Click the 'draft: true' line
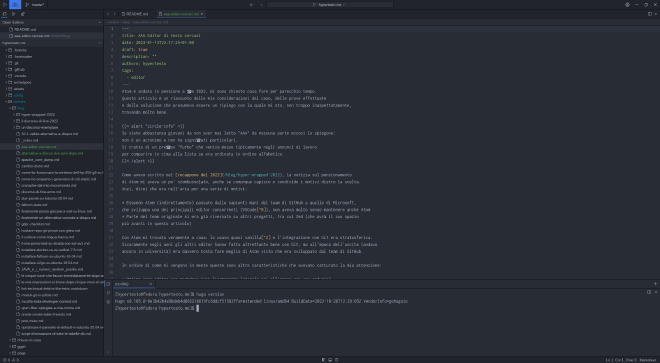This screenshot has width=660, height=363. click(135, 50)
